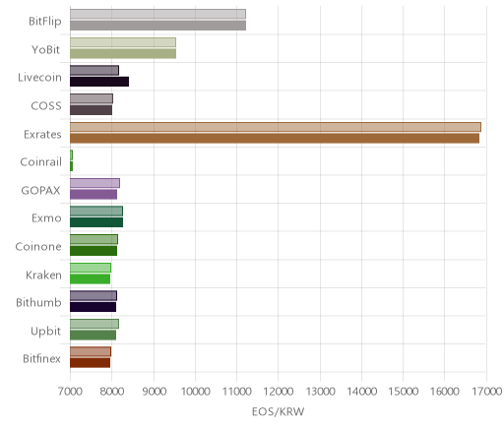Click the bright green Kraken lower bar
Image resolution: width=504 pixels, height=429 pixels.
click(x=90, y=279)
